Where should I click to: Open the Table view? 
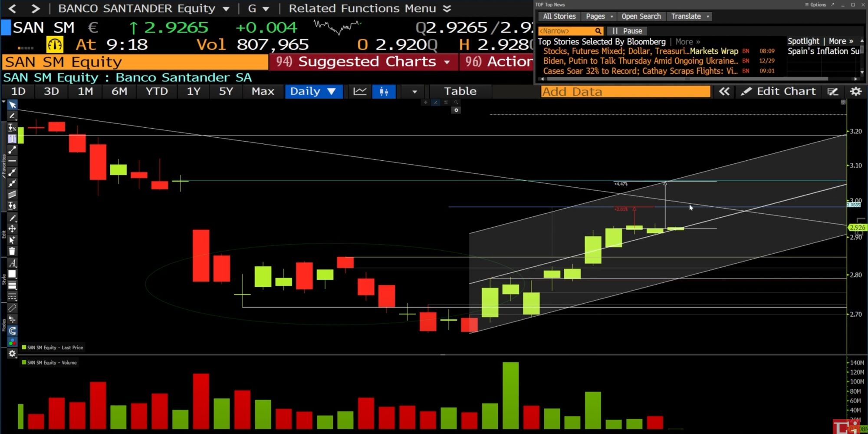pos(460,91)
